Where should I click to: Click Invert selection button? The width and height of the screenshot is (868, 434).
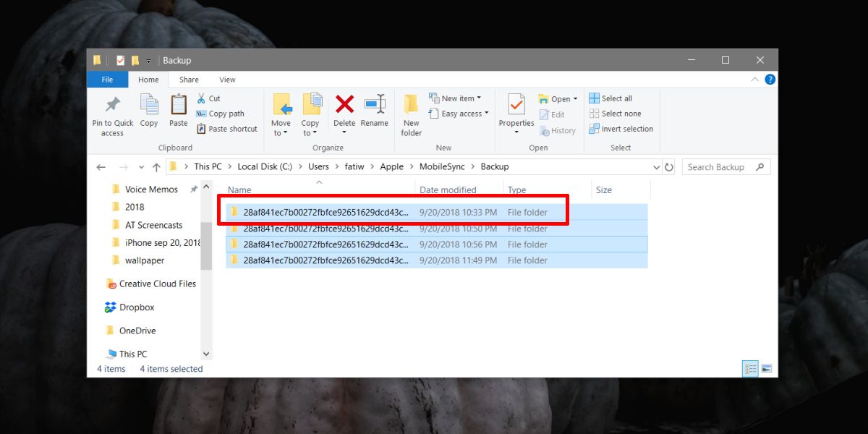621,129
